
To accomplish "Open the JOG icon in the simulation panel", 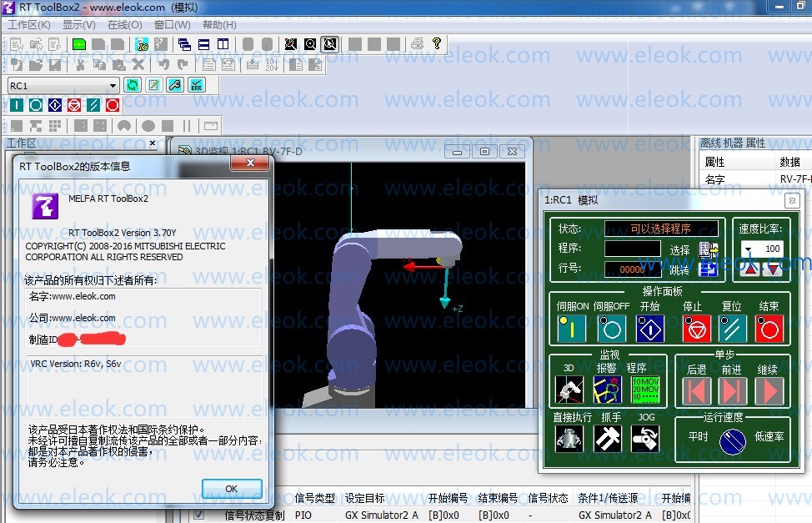I will click(645, 439).
